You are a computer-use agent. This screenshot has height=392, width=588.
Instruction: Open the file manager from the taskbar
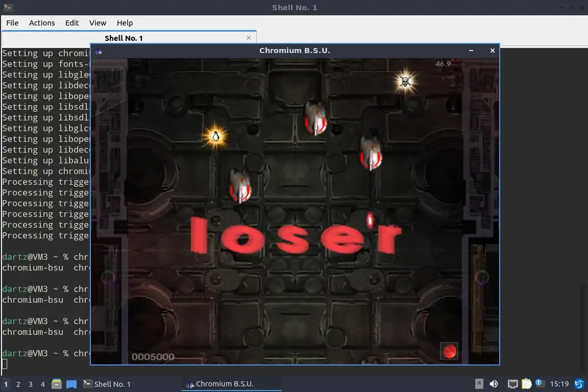[x=57, y=384]
